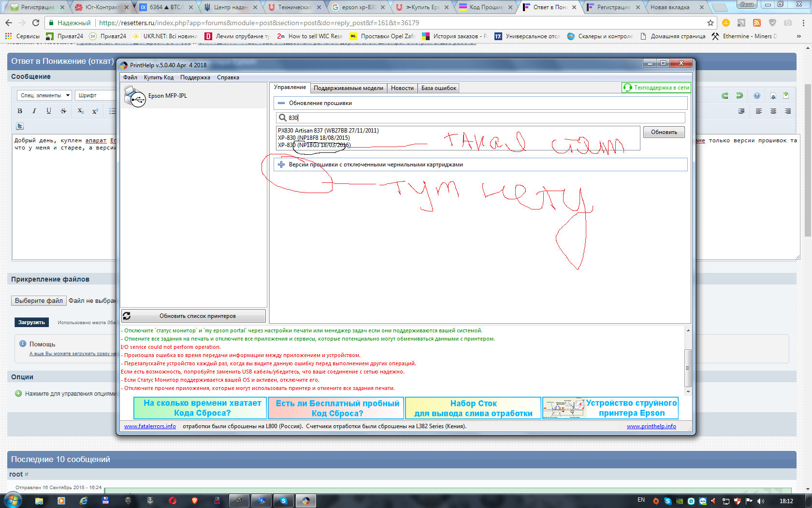Apply italic formatting in the forum editor
This screenshot has width=812, height=508.
pyautogui.click(x=34, y=111)
